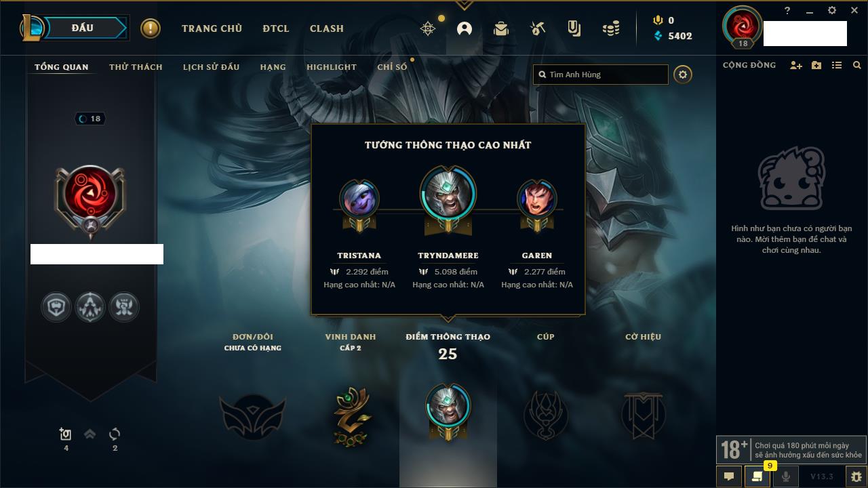Expand the level-up arrows in banner
This screenshot has width=868, height=488.
[x=90, y=434]
